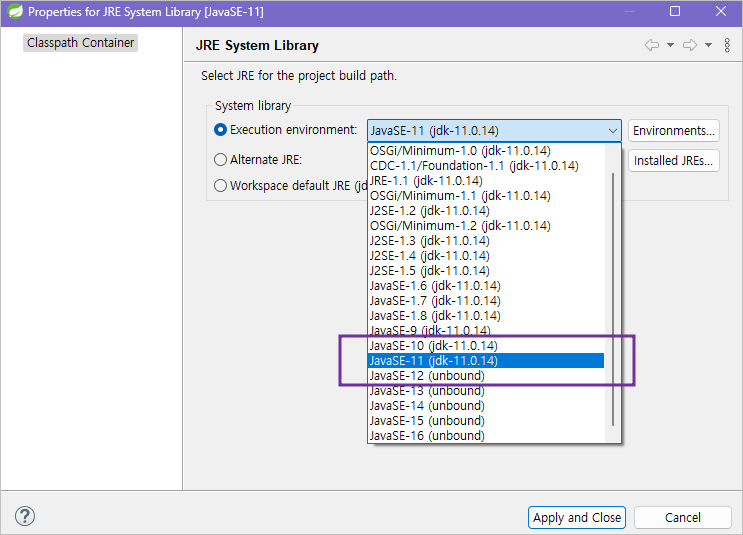The height and width of the screenshot is (535, 743).
Task: Pick JavaSE-15 (unbound) in the list
Action: coord(486,421)
